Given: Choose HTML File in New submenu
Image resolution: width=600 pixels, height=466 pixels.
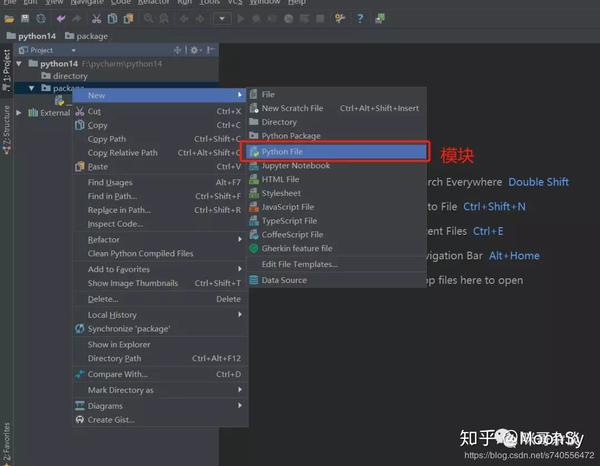Looking at the screenshot, I should click(336, 179).
